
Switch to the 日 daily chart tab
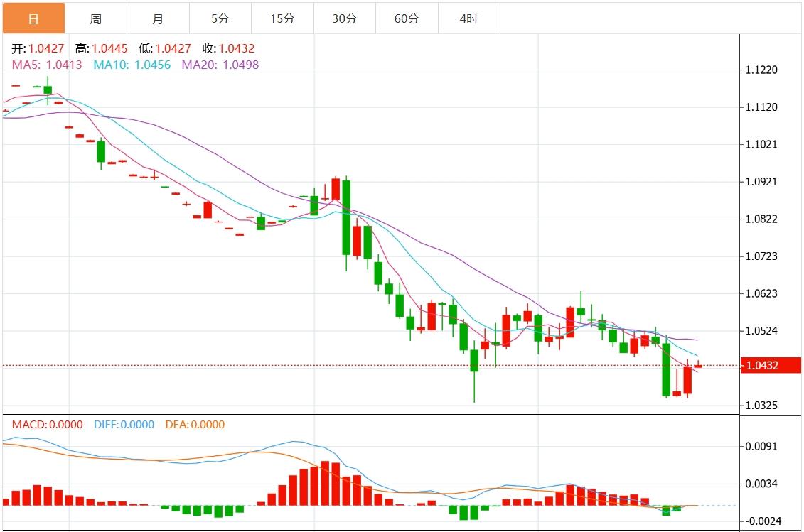(x=33, y=18)
